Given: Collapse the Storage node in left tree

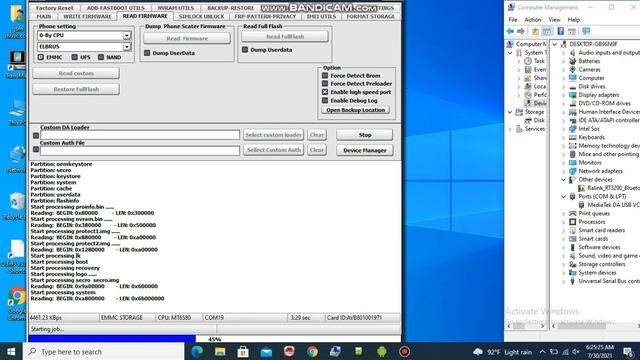Looking at the screenshot, I should [x=510, y=112].
